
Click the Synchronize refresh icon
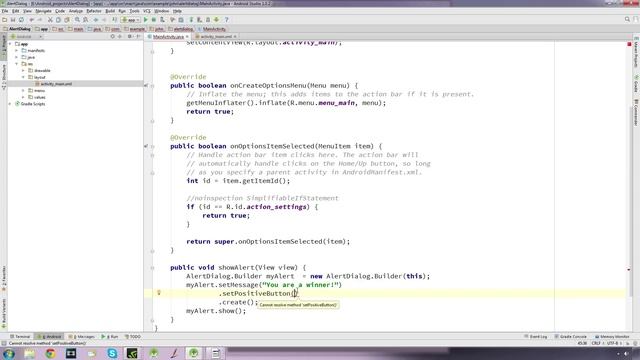[21, 20]
